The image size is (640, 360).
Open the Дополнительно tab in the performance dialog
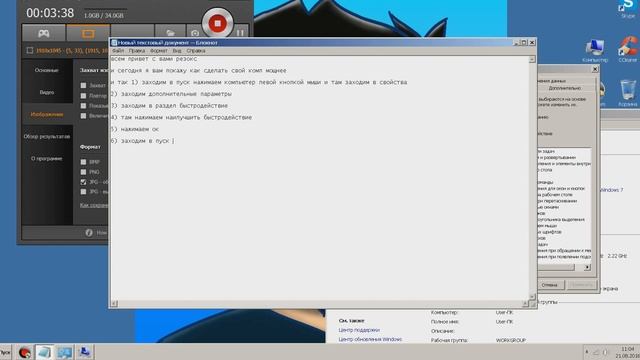tap(565, 88)
